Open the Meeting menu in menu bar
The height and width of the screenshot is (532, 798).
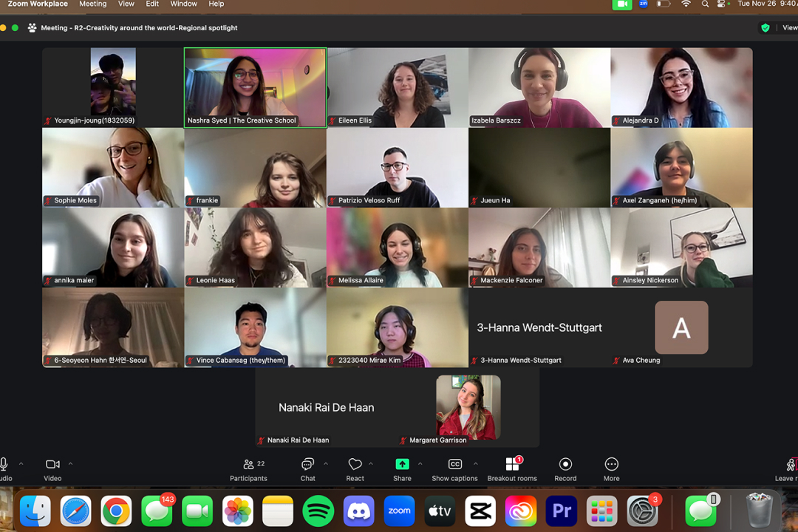point(92,4)
